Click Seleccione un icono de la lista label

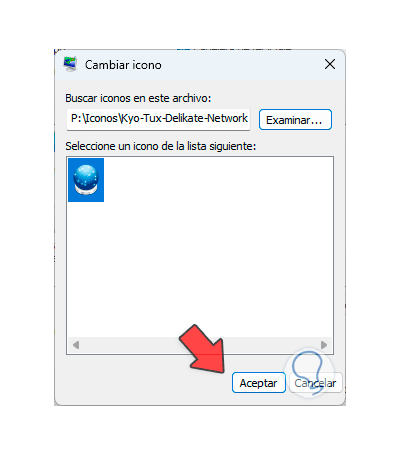point(161,146)
